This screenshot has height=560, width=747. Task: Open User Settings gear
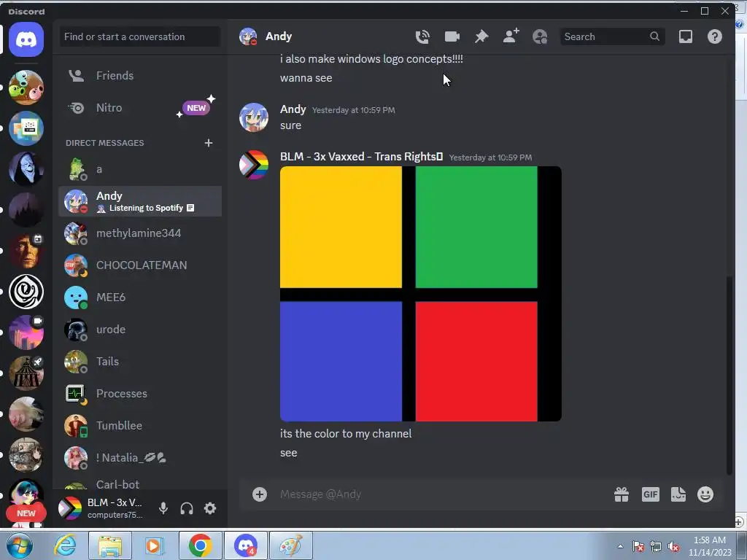point(210,508)
